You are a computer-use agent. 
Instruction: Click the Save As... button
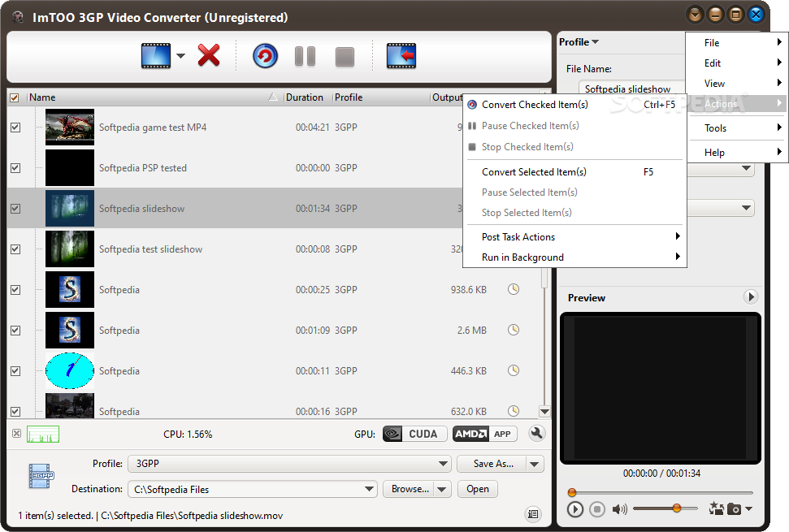tap(492, 464)
